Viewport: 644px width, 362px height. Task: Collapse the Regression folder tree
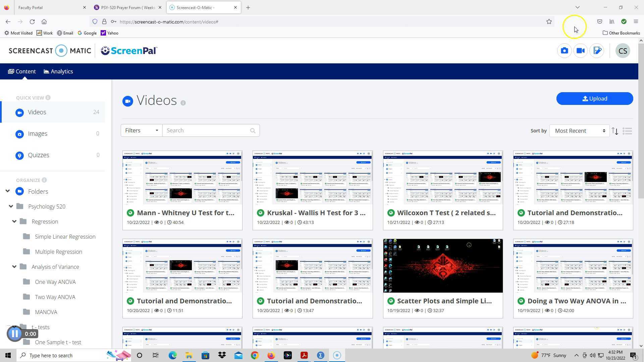click(x=14, y=222)
